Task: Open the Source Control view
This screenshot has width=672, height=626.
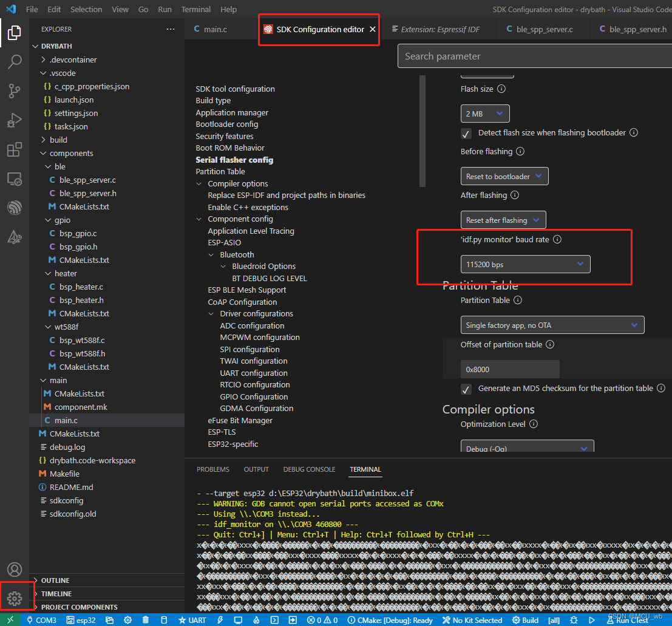Action: point(15,91)
